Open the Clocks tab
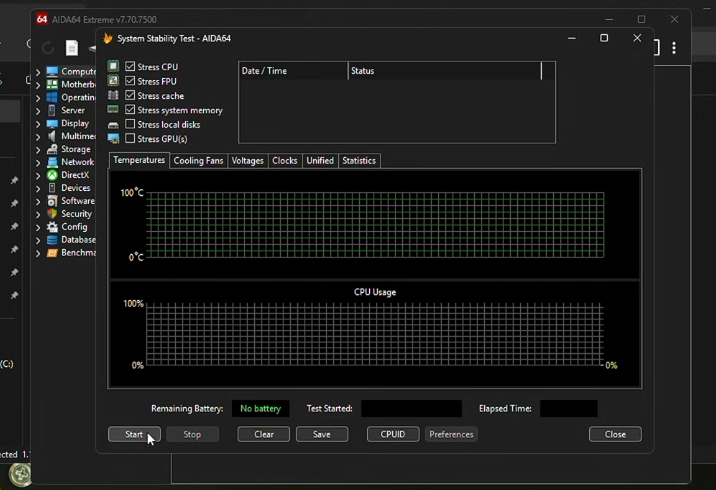This screenshot has height=490, width=716. pyautogui.click(x=284, y=161)
